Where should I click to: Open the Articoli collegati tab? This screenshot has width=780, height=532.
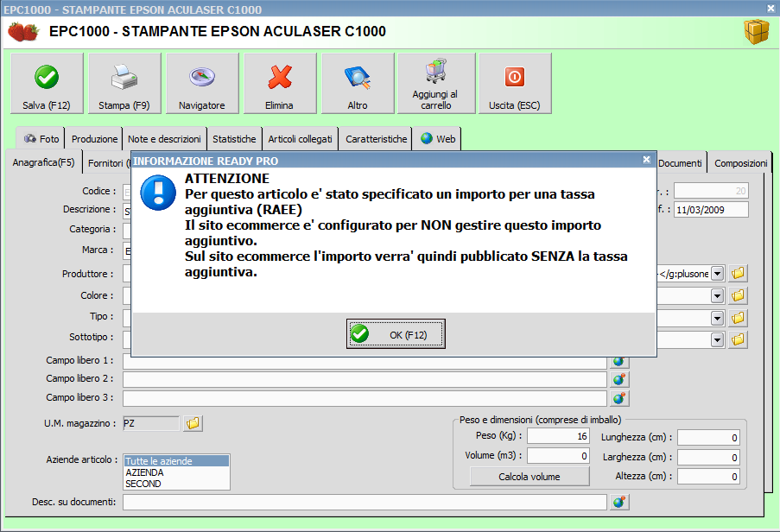click(x=300, y=139)
